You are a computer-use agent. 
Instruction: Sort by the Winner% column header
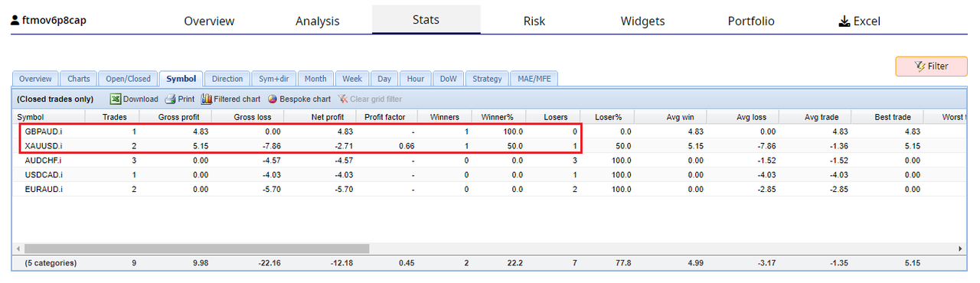pyautogui.click(x=498, y=117)
